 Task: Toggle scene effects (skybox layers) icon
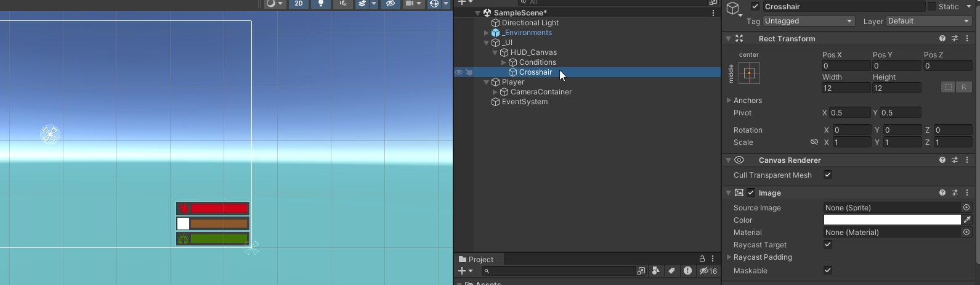click(x=362, y=4)
